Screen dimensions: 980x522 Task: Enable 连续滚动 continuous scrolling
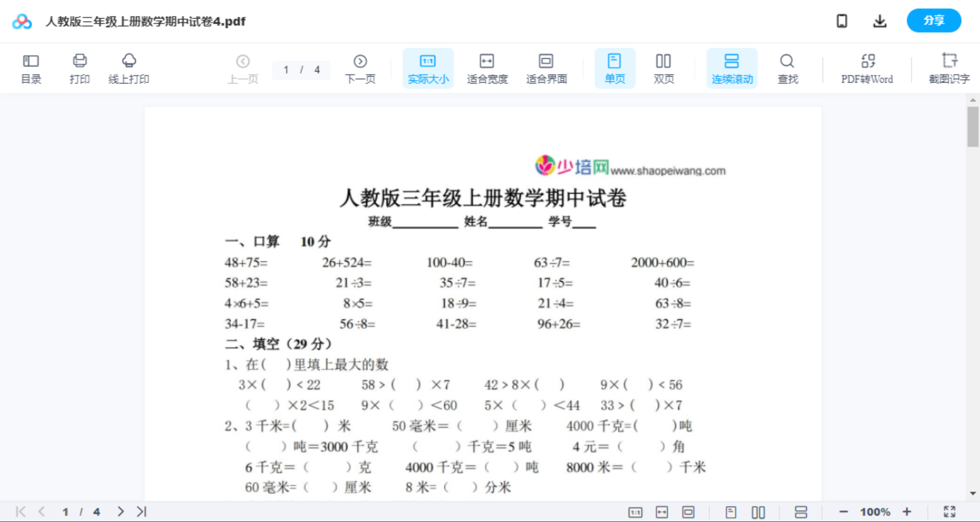click(x=731, y=68)
